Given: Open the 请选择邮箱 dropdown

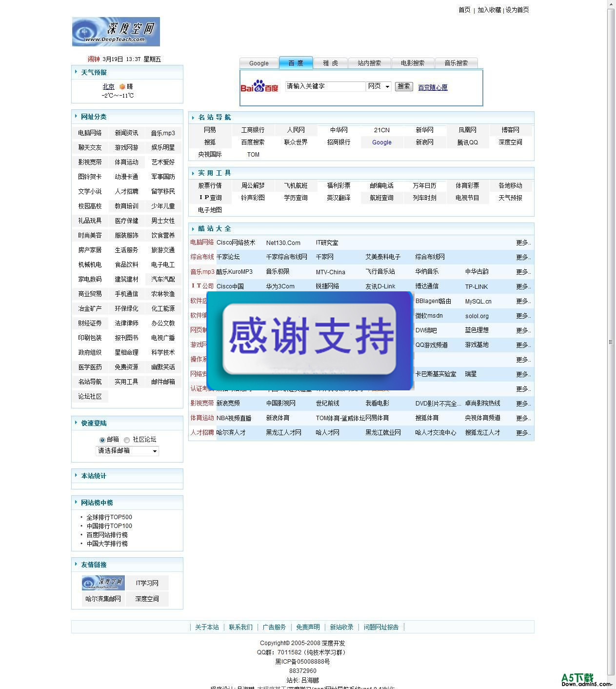Looking at the screenshot, I should point(127,451).
